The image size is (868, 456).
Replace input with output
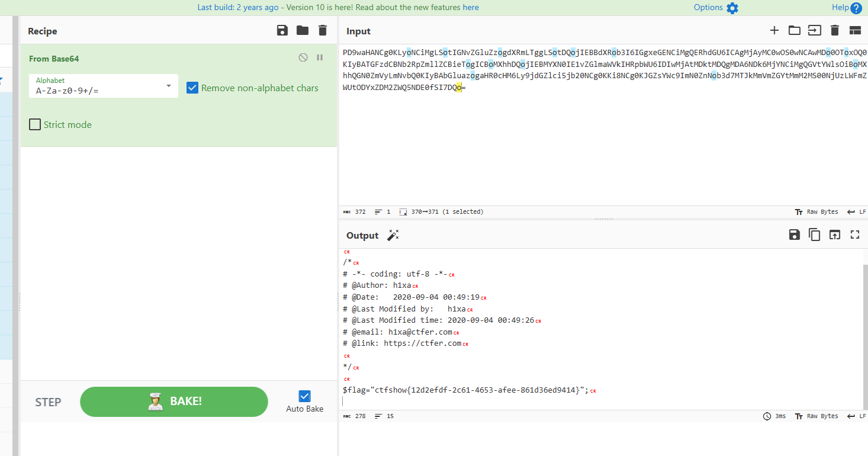pos(834,235)
